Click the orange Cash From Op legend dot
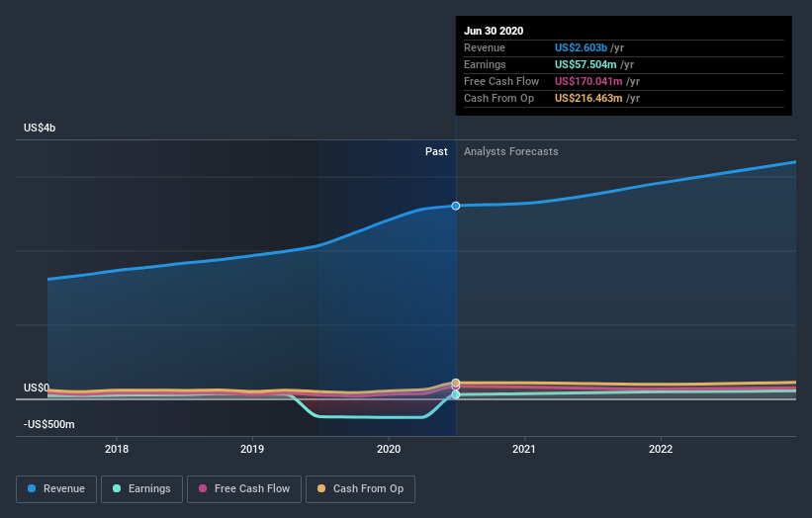 pyautogui.click(x=321, y=488)
